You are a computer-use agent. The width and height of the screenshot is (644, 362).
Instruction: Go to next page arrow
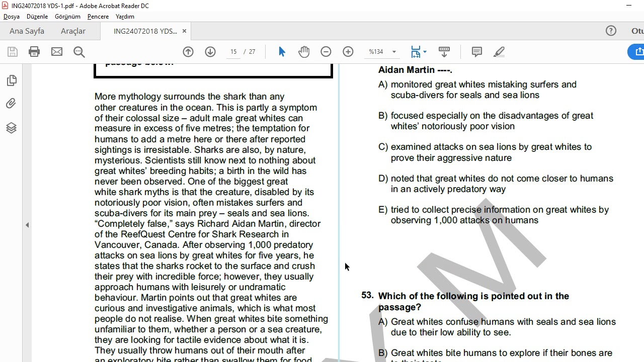[x=210, y=52]
